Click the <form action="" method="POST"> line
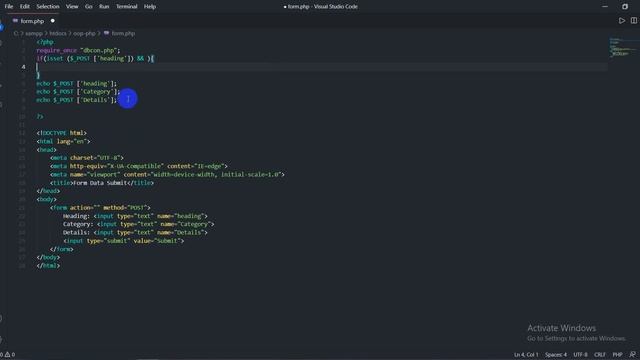The image size is (640, 360). 100,208
